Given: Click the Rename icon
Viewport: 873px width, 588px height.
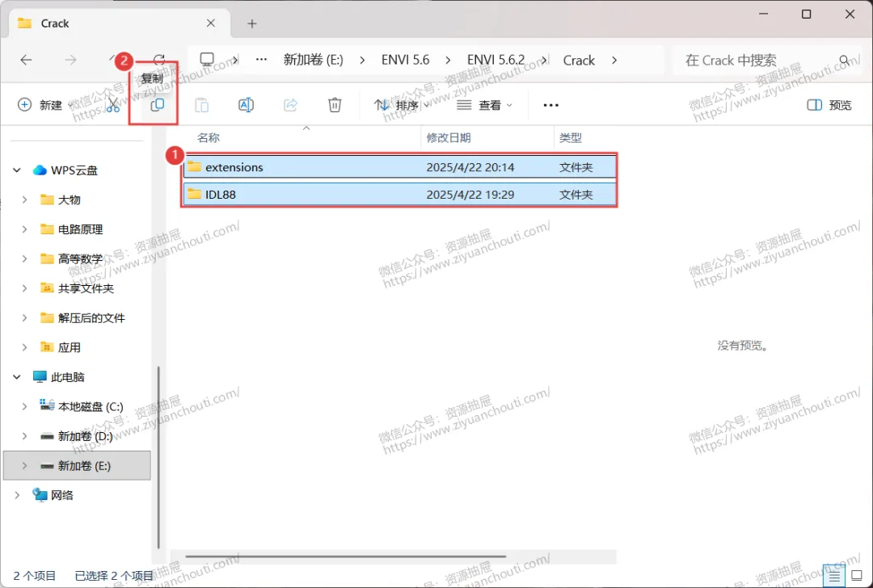Looking at the screenshot, I should click(246, 104).
